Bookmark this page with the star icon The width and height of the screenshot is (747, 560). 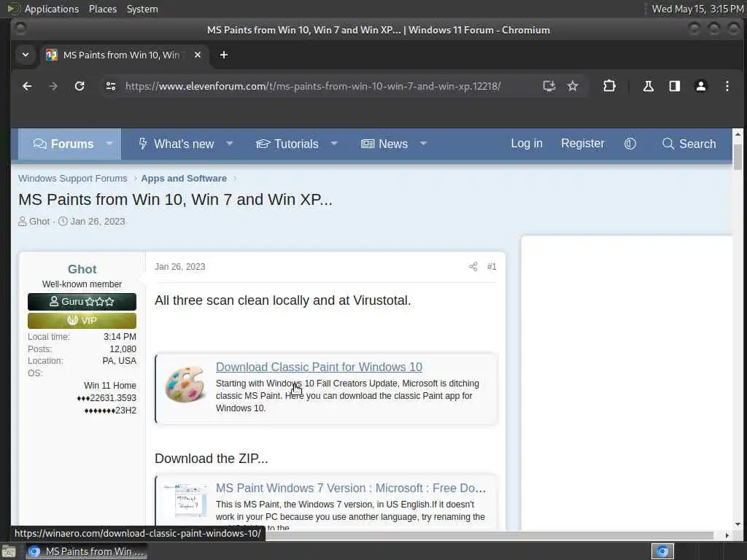(x=573, y=86)
